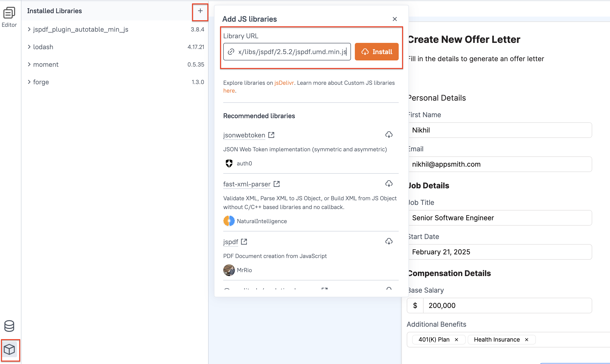Image resolution: width=610 pixels, height=364 pixels.
Task: Install fast-xml-parser via its download cloud icon
Action: click(389, 183)
